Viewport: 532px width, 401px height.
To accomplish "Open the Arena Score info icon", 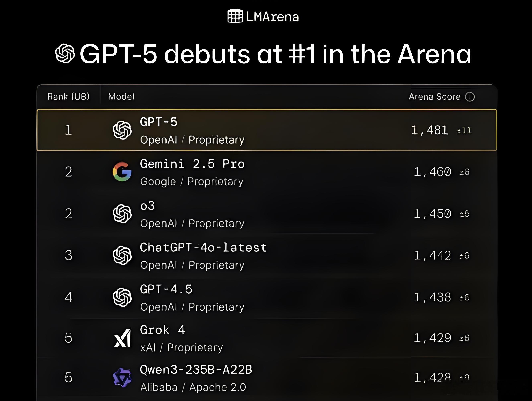I will [470, 97].
